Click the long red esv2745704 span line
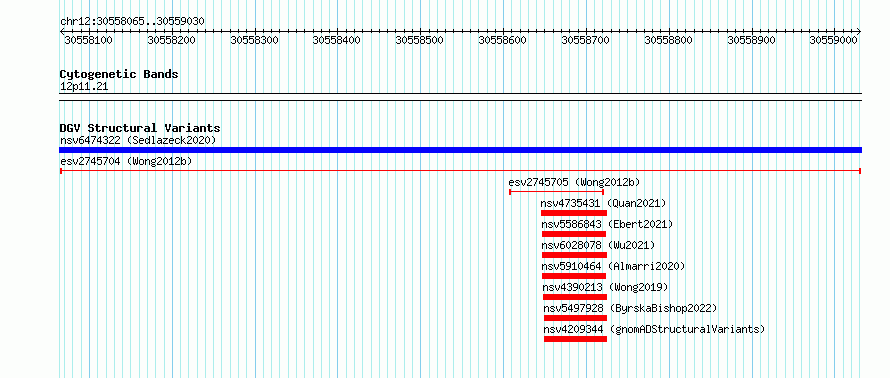 coord(460,171)
